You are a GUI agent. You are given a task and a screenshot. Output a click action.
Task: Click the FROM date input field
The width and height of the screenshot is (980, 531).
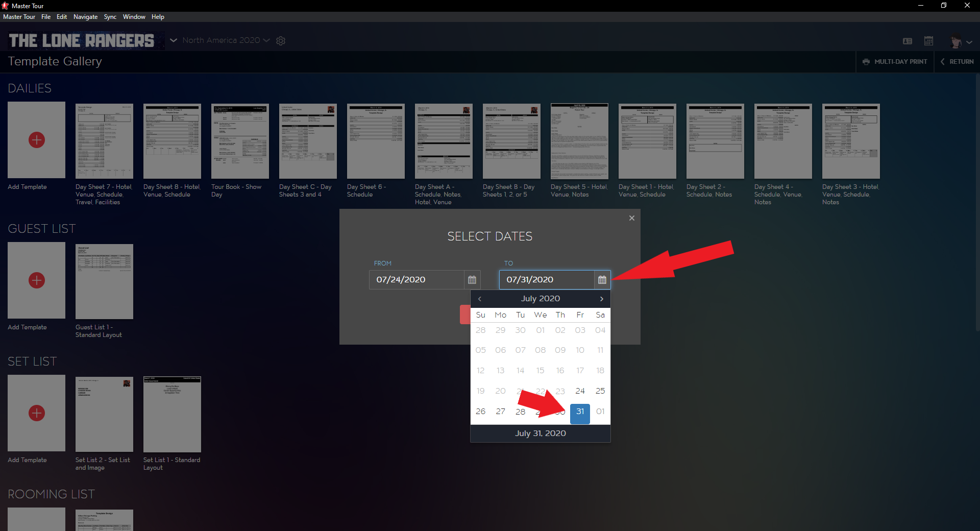416,280
